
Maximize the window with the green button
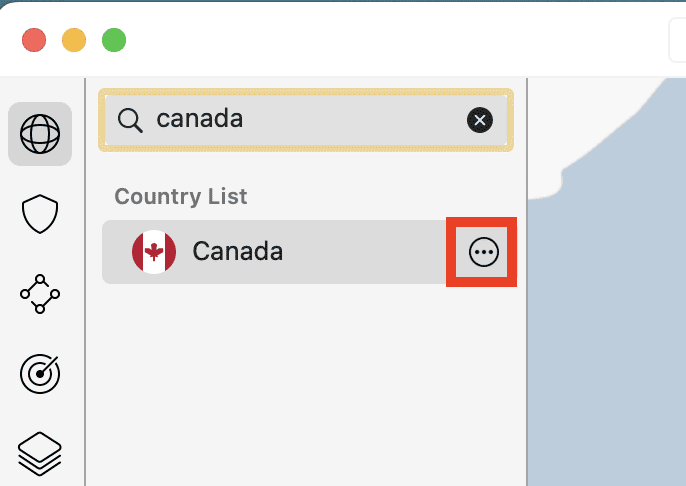pyautogui.click(x=114, y=40)
